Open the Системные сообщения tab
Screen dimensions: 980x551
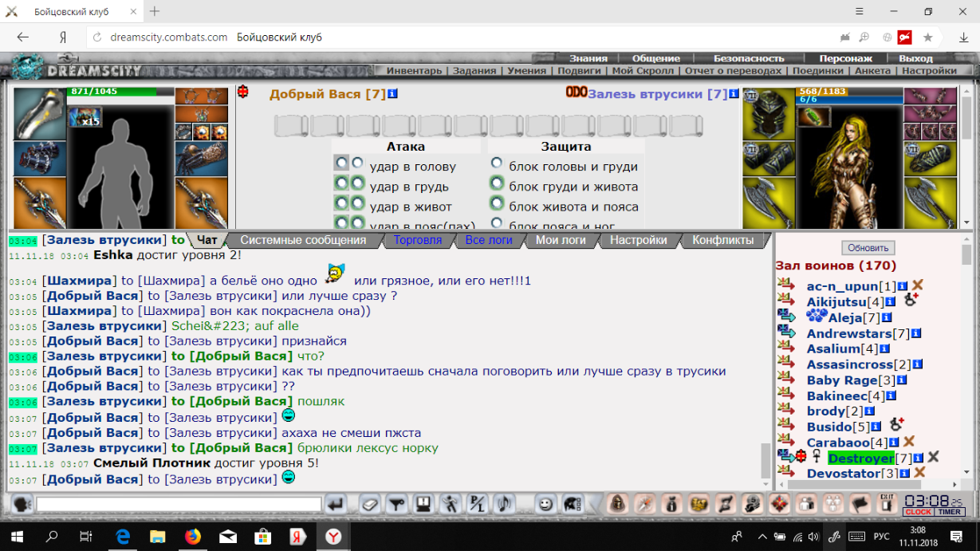coord(303,240)
